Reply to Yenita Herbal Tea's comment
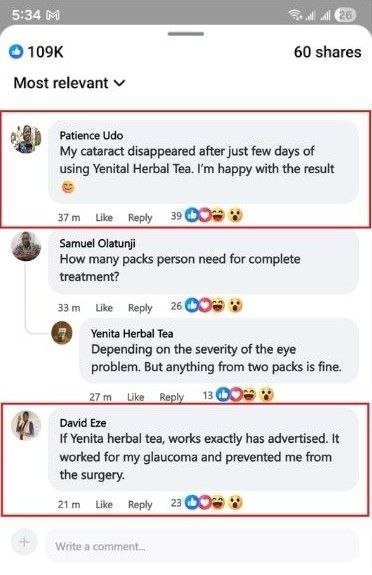Viewport: 372px width, 575px height. 171,397
